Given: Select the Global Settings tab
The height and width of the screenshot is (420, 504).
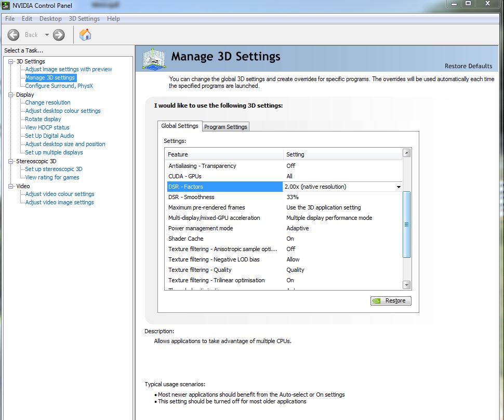Looking at the screenshot, I should point(180,126).
